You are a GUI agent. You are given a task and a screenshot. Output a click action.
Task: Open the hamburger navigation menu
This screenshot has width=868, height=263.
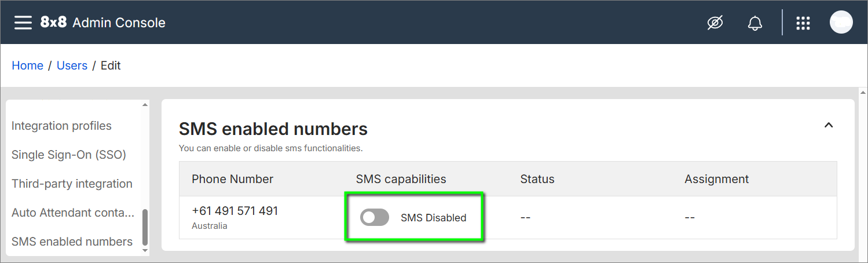tap(23, 23)
